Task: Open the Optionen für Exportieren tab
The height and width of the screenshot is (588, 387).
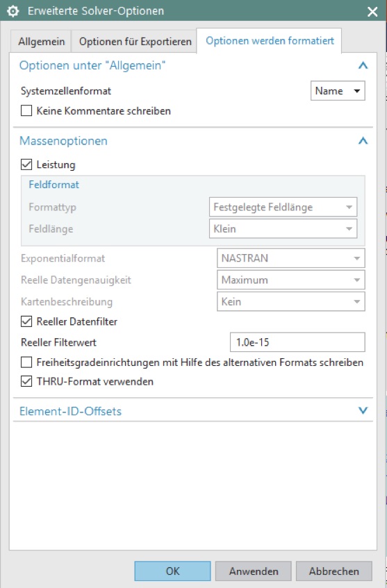Action: [135, 41]
